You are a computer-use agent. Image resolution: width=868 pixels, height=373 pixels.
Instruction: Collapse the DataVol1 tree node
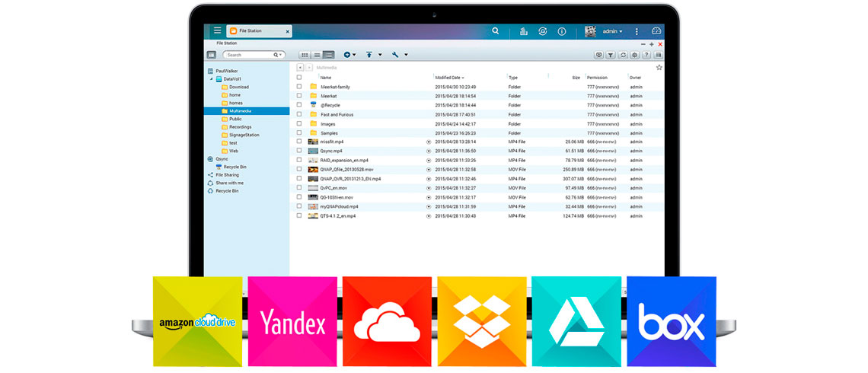pyautogui.click(x=211, y=79)
